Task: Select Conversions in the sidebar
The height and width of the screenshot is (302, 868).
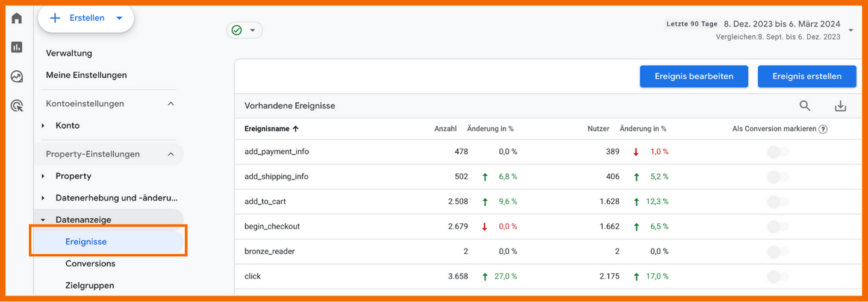Action: [x=90, y=263]
